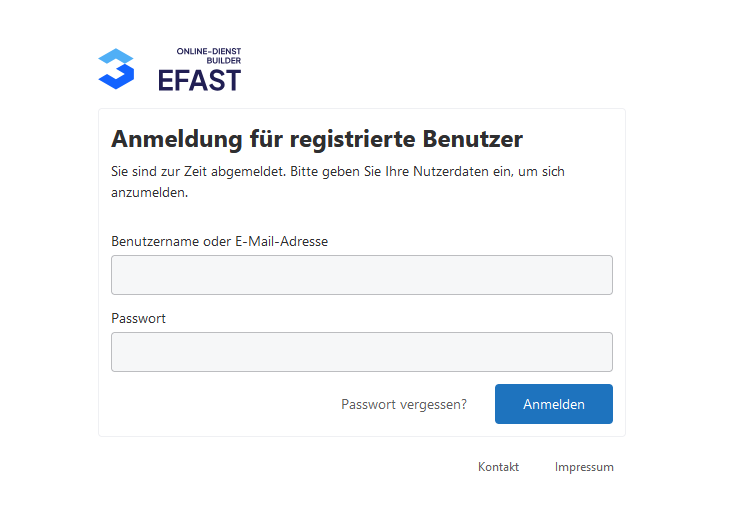Click the word 'Benutzer' in the heading
This screenshot has height=513, width=756.
click(473, 138)
